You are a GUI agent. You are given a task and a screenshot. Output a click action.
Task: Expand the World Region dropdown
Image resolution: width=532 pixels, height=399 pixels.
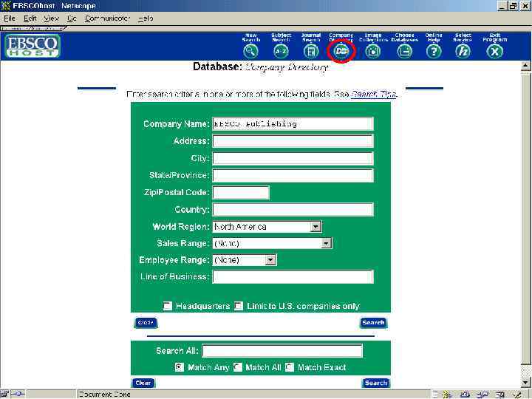[316, 227]
